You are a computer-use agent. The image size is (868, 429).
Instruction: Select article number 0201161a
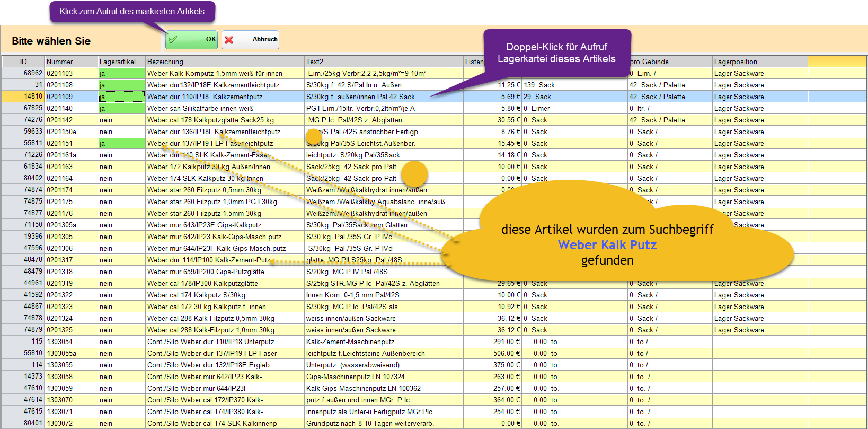tap(72, 155)
